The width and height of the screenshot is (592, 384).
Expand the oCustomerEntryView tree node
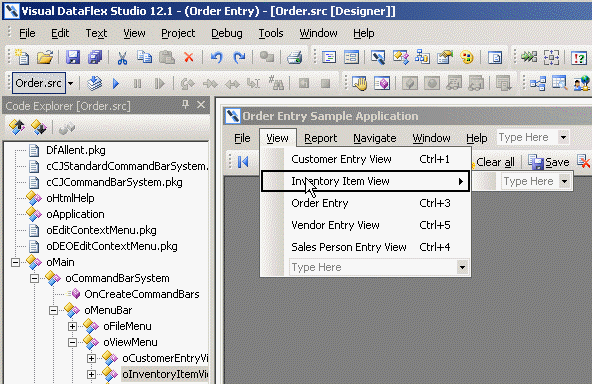pos(91,358)
